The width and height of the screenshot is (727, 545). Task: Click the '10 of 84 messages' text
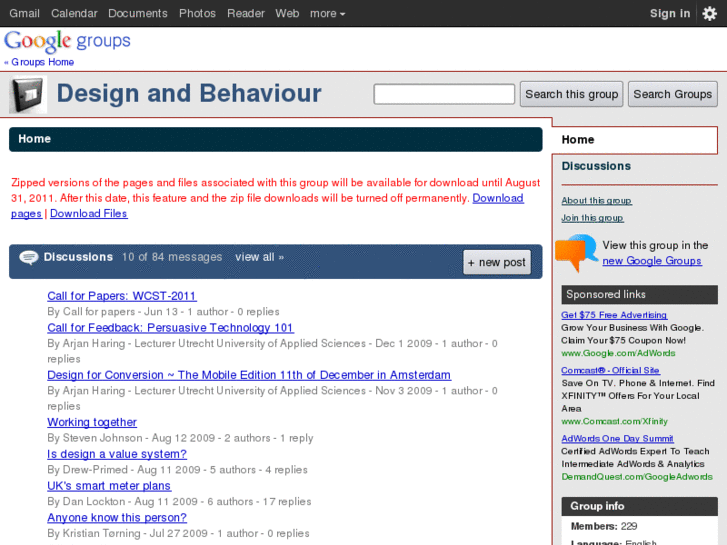[172, 257]
